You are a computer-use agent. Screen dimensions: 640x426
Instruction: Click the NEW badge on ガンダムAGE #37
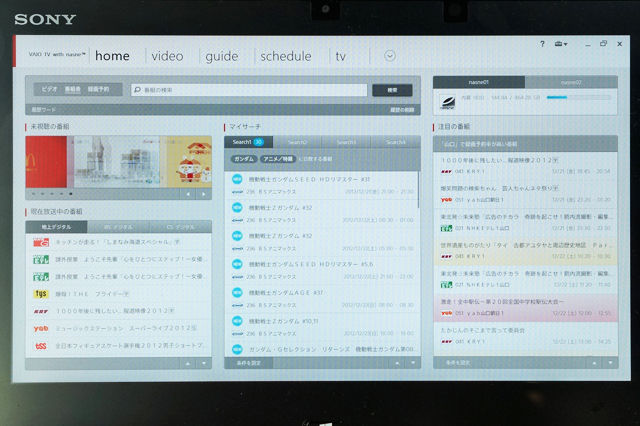237,293
